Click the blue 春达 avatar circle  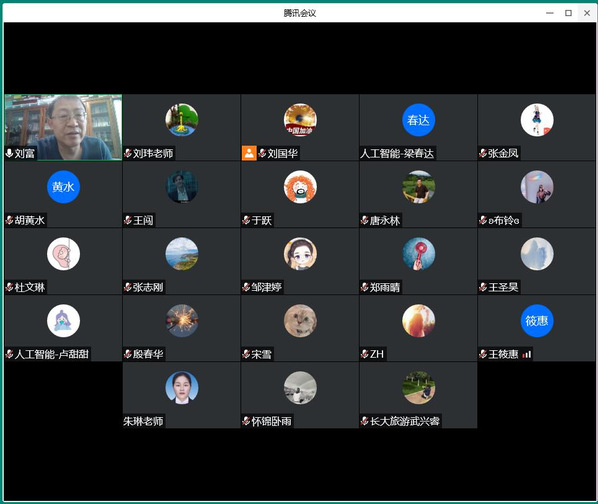(x=418, y=120)
